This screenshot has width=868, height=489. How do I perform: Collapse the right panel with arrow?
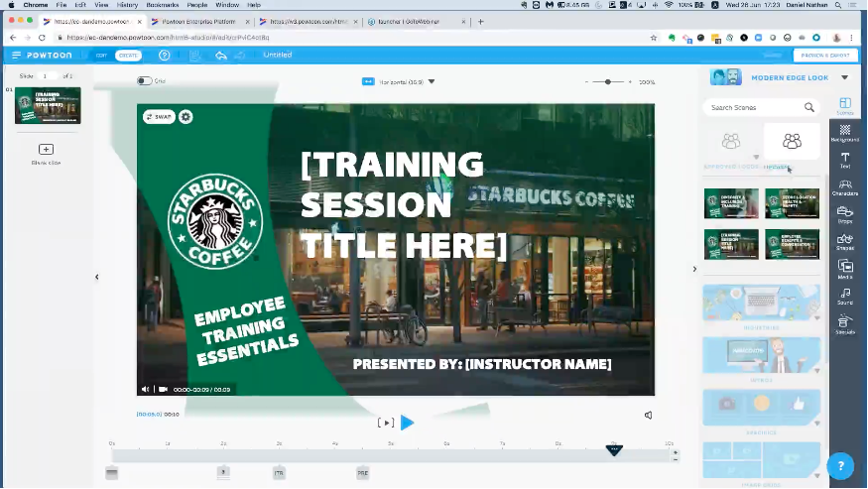694,269
